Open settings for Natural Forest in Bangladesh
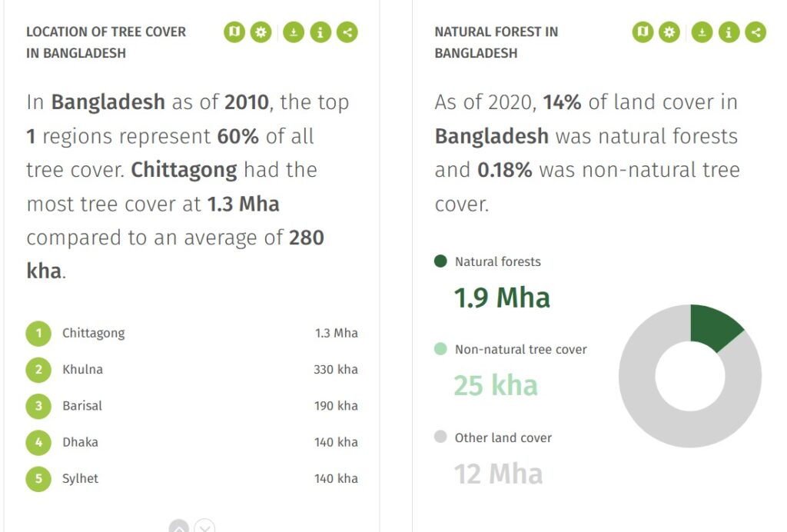 (669, 32)
